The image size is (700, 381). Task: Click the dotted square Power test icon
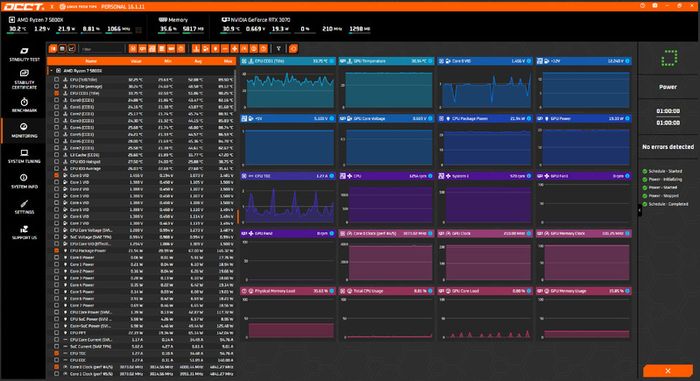point(669,58)
